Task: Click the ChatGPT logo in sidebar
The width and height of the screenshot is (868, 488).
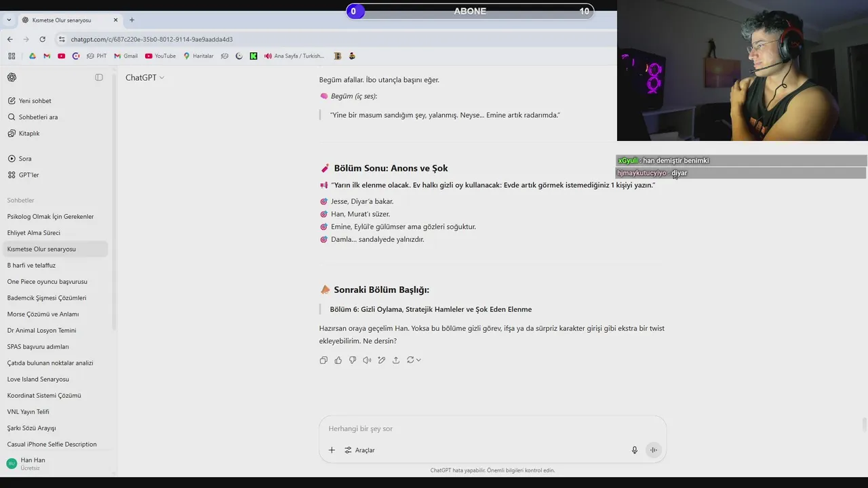Action: (x=12, y=77)
